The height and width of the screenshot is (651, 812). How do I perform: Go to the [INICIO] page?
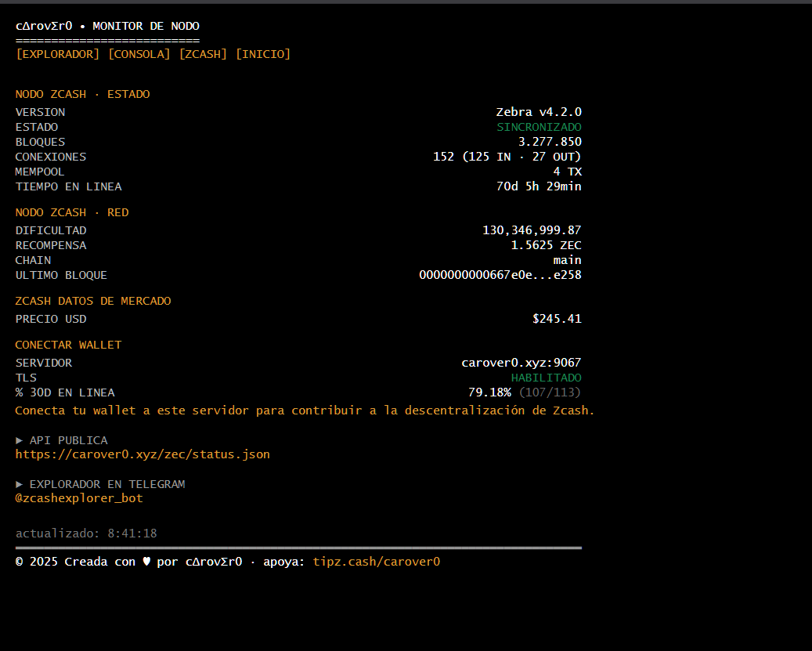pos(262,54)
